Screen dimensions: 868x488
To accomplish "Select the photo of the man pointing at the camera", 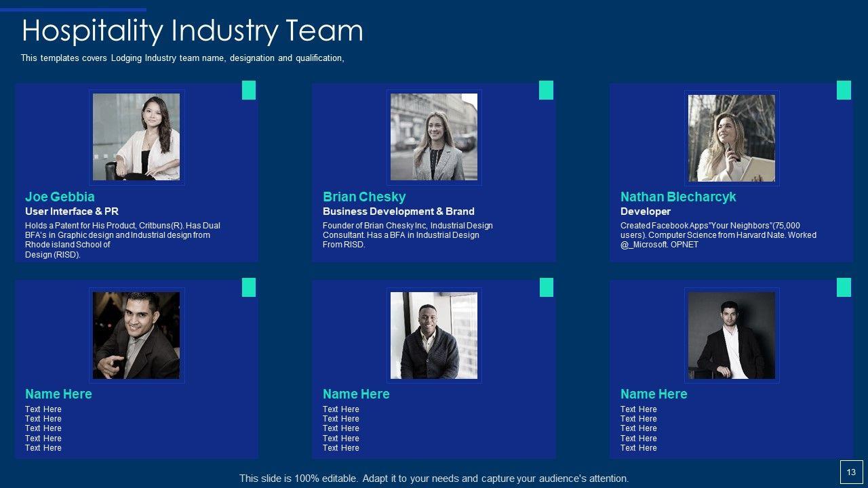I will point(136,335).
